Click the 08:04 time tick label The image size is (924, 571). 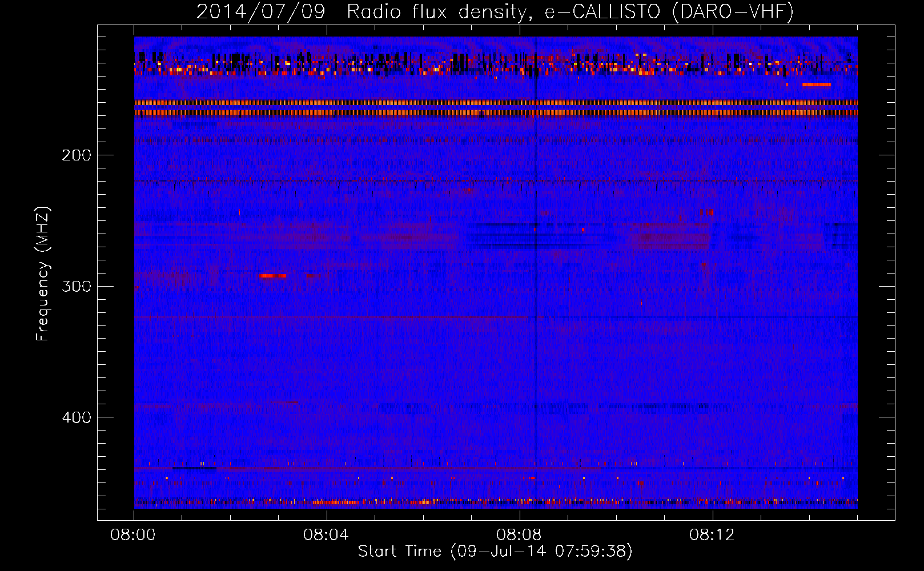[326, 535]
